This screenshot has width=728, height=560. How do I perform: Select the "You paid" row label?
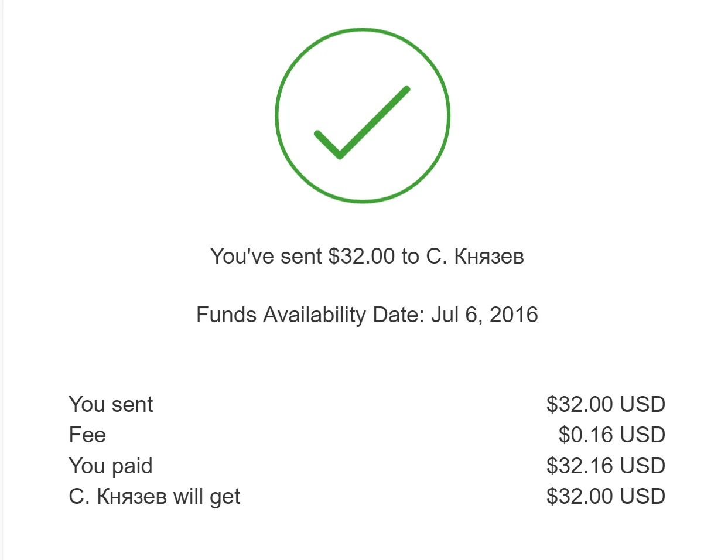tap(111, 466)
